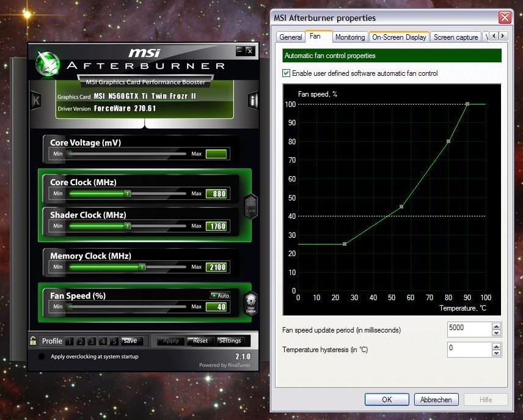Select fan curve point at 25°C
Screen dimensions: 523x420
345,244
